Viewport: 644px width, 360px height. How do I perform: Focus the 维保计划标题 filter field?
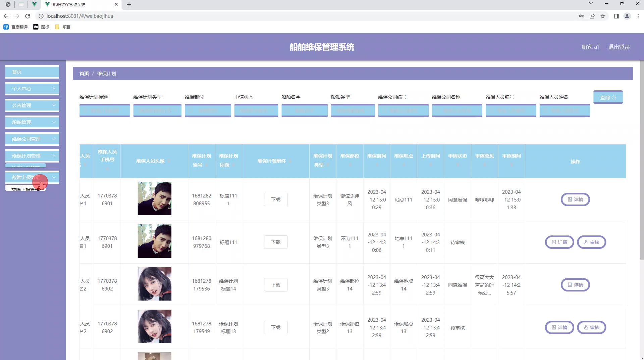[105, 110]
